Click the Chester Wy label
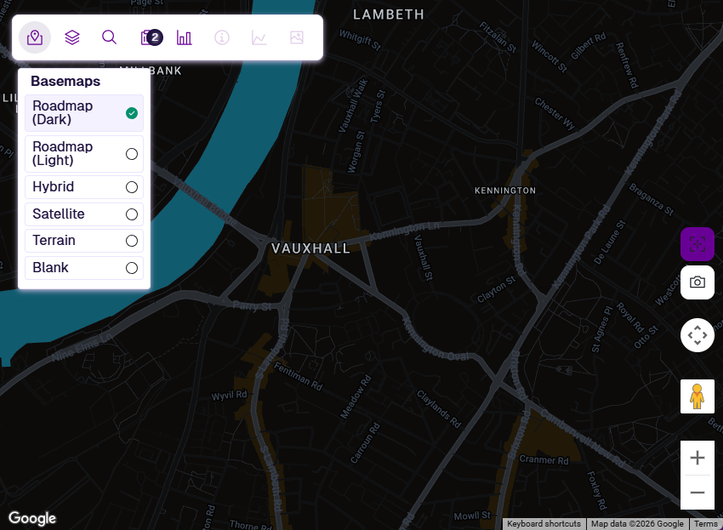Screen dimensions: 723x530 point(555,114)
